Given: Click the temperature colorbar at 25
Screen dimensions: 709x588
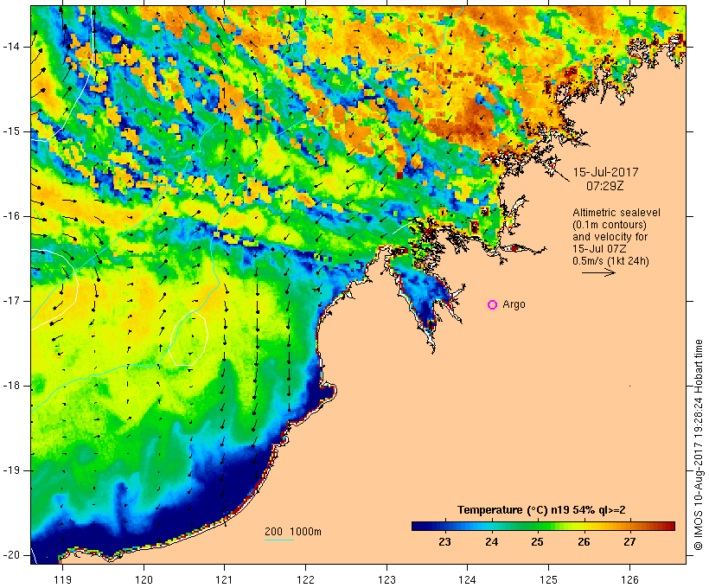Looking at the screenshot, I should pos(537,526).
